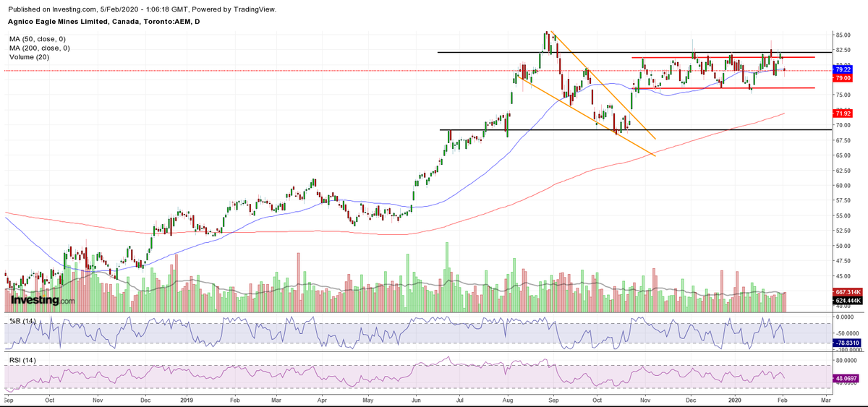Click the 67.50 price axis label

(x=843, y=140)
